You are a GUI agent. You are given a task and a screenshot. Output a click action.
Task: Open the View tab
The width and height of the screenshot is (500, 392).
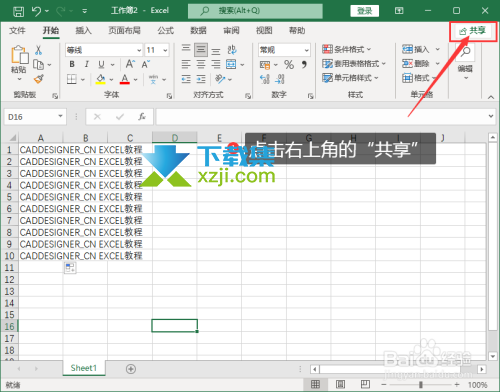[264, 31]
